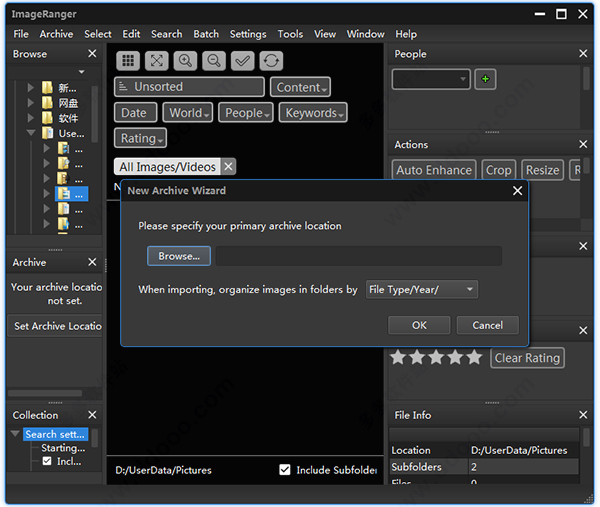Select the 网盘 folder icon
Viewport: 600px width, 507px height.
[47, 103]
